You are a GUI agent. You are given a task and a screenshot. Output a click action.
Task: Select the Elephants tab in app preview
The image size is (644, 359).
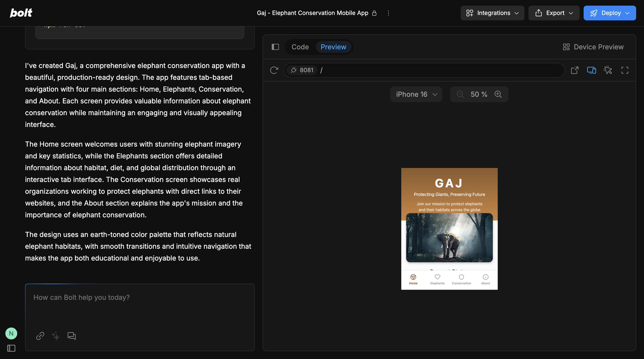pyautogui.click(x=437, y=279)
